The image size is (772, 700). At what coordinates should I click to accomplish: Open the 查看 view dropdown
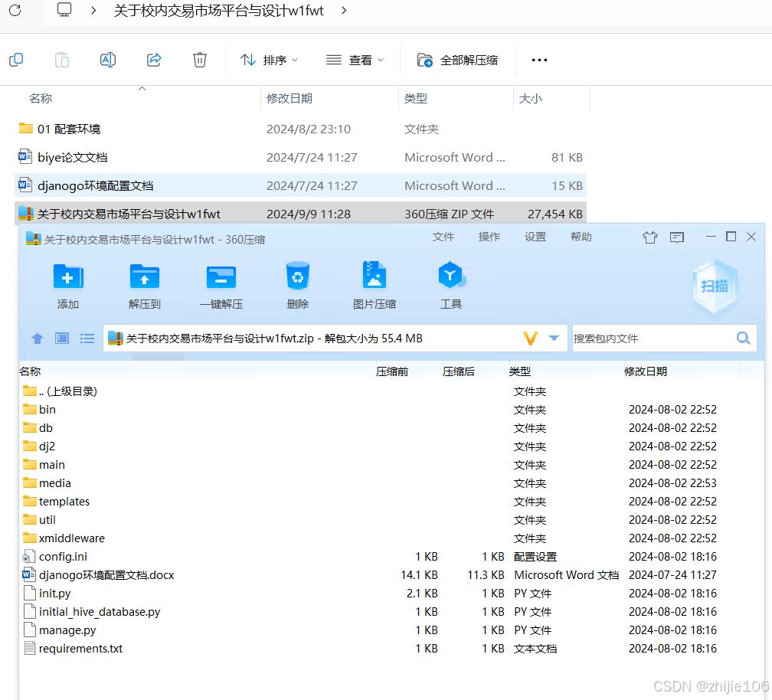point(355,60)
